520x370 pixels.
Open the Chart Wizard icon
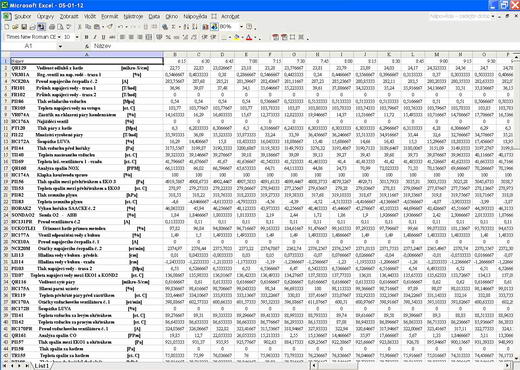pos(205,27)
